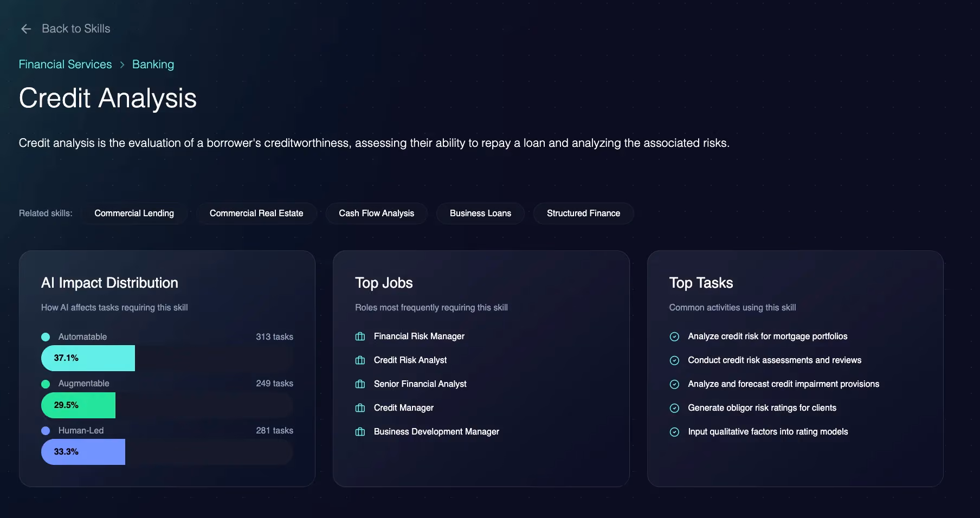Click briefcase icon beside Business Development Manager
The image size is (980, 518).
[360, 432]
